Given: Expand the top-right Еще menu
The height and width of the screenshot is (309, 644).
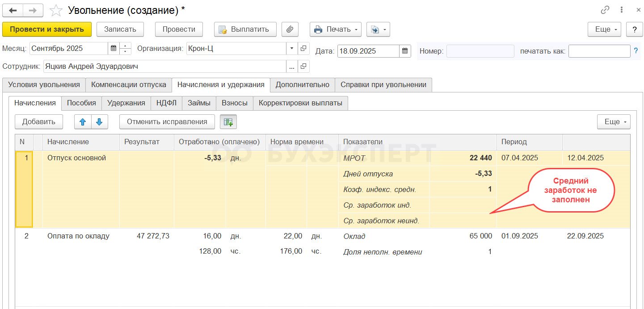Looking at the screenshot, I should click(604, 29).
